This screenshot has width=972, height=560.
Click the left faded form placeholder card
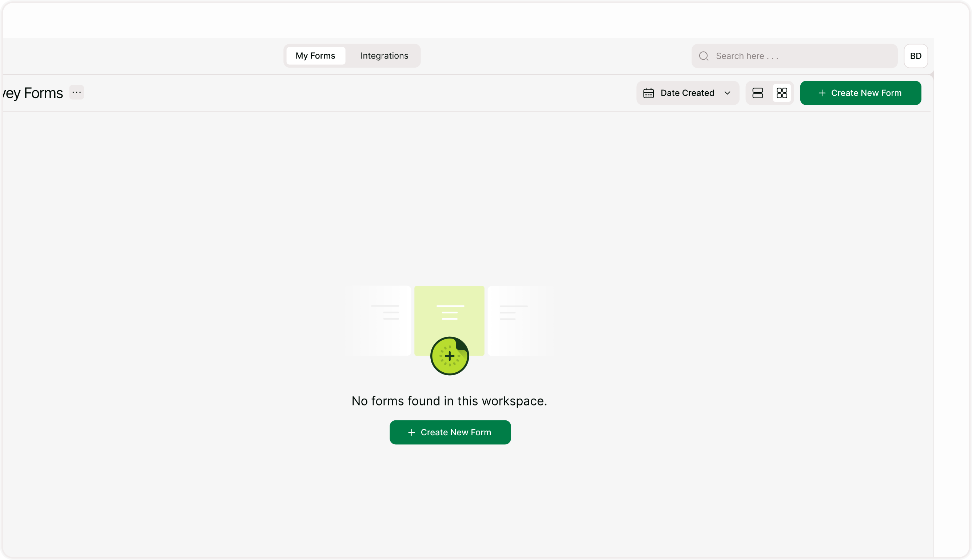(381, 320)
